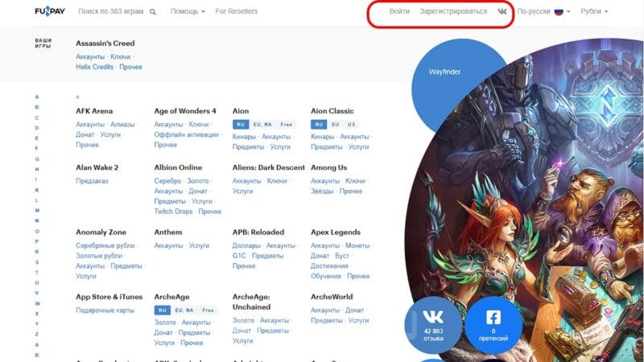Open the Рубли currency dropdown
Screen dimensions: 644x362
594,11
